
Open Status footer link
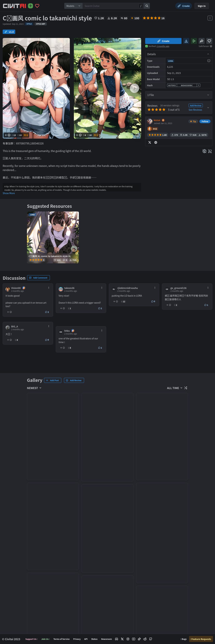pyautogui.click(x=94, y=639)
